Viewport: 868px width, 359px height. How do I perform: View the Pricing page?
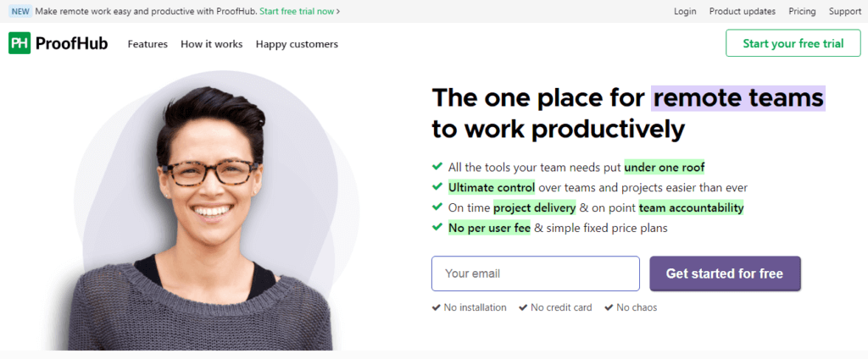802,12
